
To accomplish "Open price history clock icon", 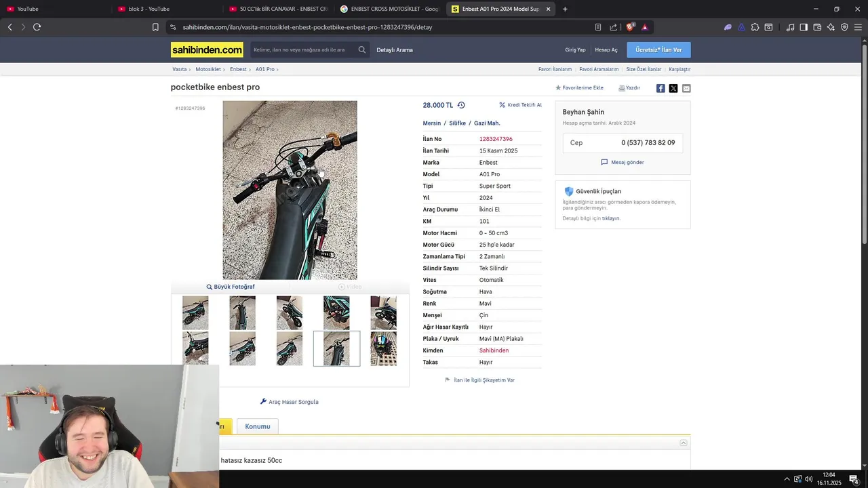I will (461, 105).
